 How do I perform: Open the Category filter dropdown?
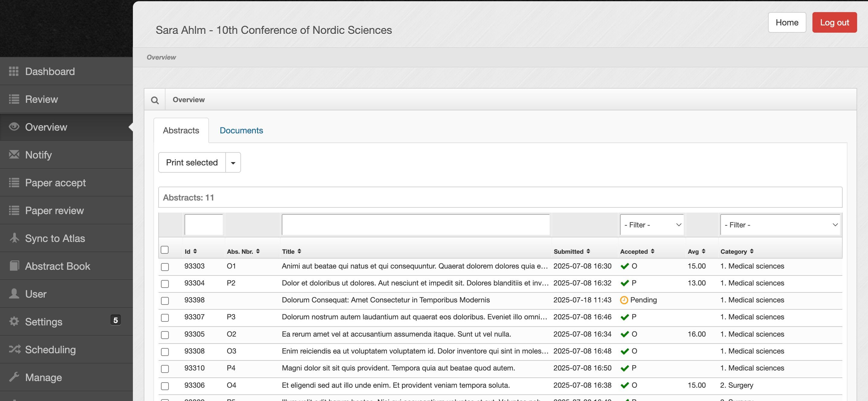tap(780, 225)
